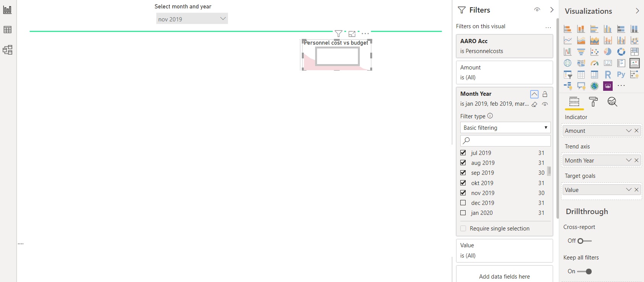Select the KPI visual icon
The image size is (644, 282).
[x=634, y=63]
